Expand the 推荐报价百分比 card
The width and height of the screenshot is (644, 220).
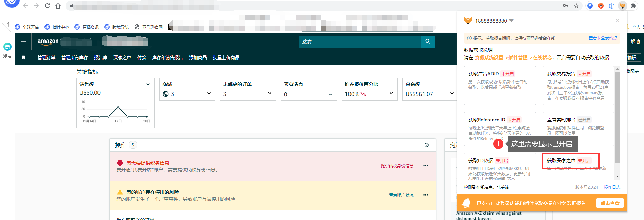pyautogui.click(x=391, y=94)
